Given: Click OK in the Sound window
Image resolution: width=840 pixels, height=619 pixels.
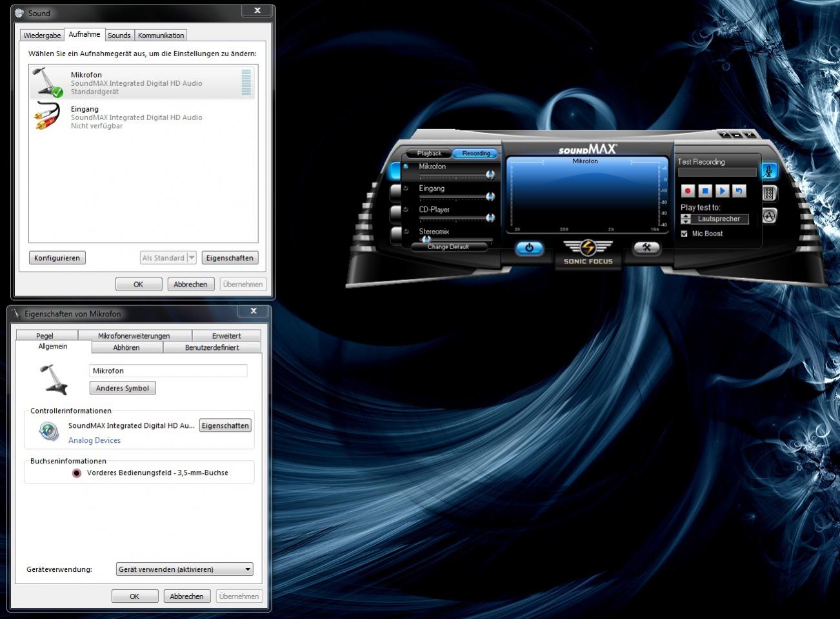Looking at the screenshot, I should pyautogui.click(x=138, y=284).
